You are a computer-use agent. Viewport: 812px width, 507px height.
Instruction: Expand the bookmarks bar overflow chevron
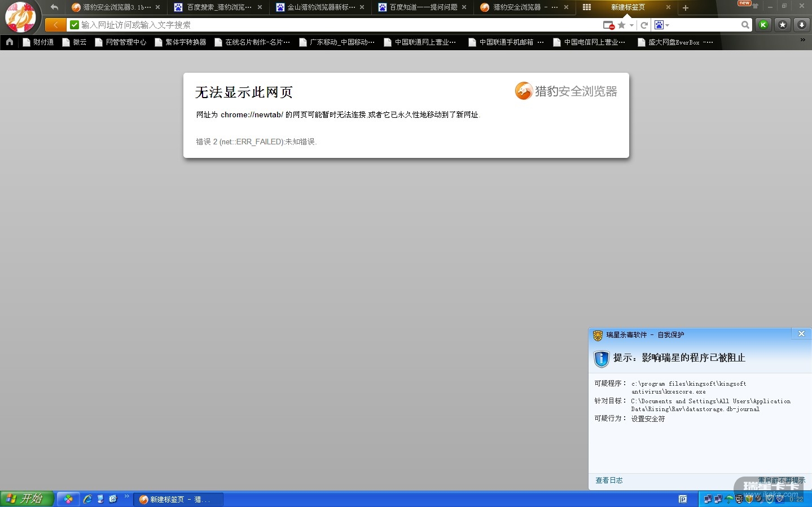[x=803, y=40]
